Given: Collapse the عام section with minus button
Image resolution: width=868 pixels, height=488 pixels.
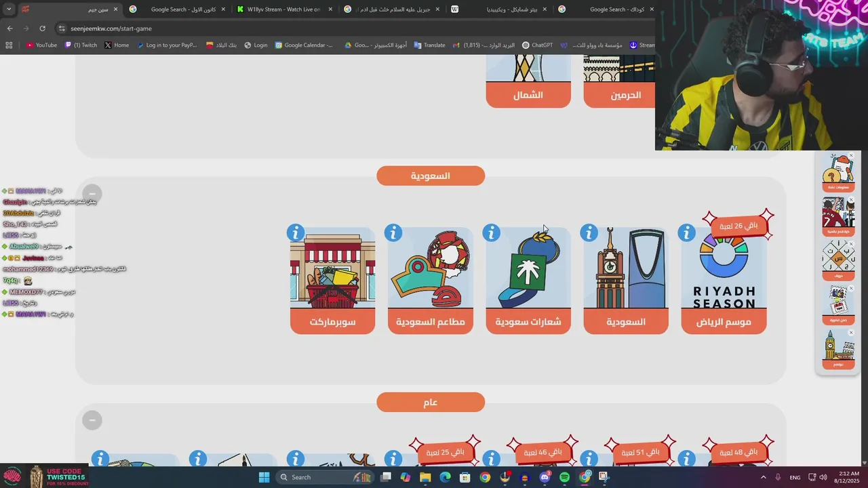Looking at the screenshot, I should click(x=92, y=420).
